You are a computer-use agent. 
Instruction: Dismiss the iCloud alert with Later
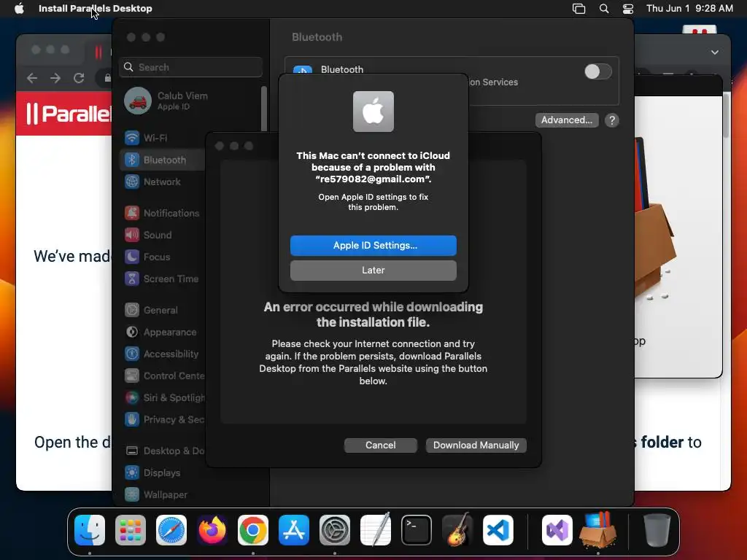click(x=373, y=270)
